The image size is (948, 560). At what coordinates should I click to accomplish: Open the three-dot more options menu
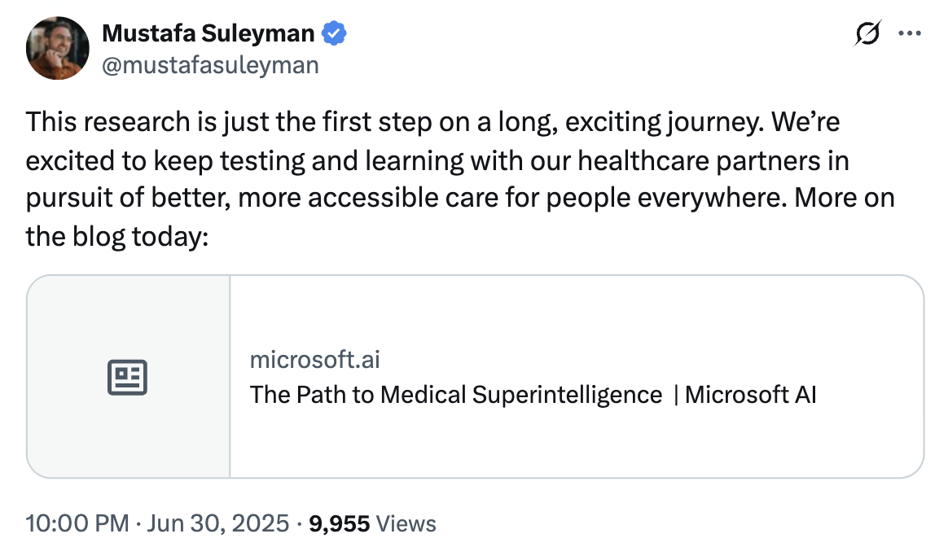(909, 33)
